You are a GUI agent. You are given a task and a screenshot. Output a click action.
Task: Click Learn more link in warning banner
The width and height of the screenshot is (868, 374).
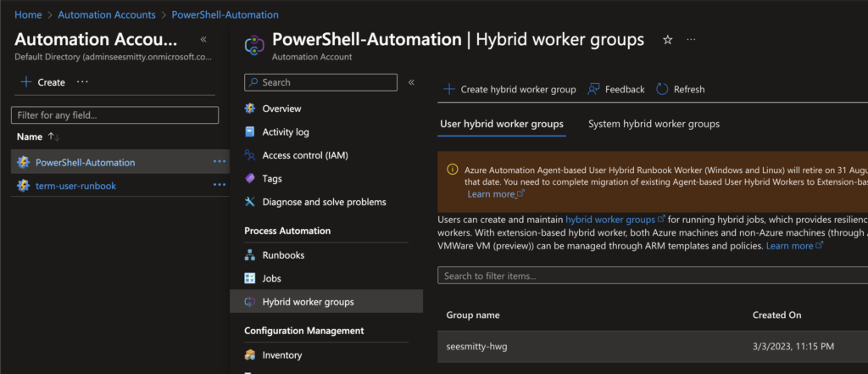click(496, 194)
